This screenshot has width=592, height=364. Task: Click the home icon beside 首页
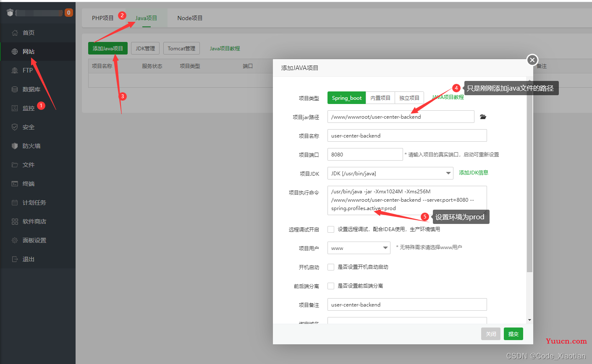pos(15,33)
